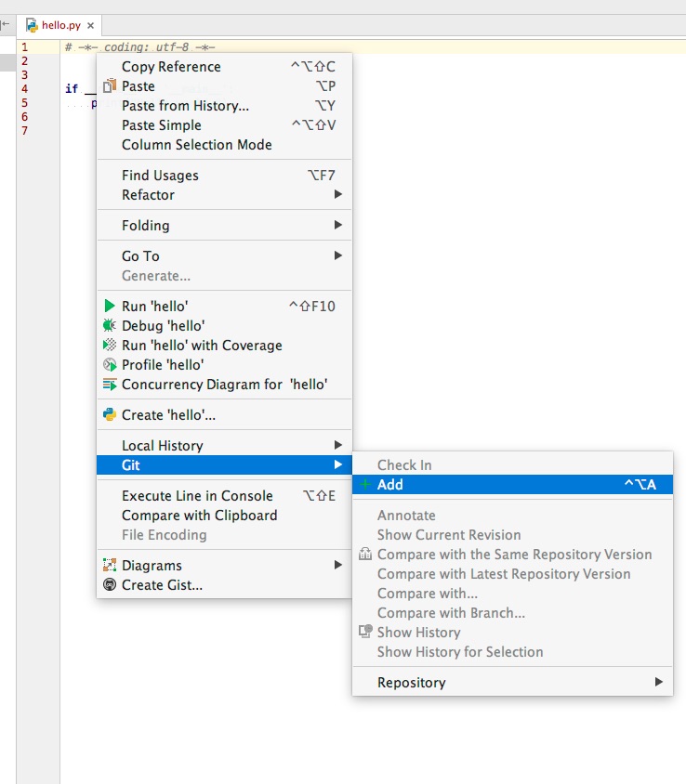Expand the Diagrams submenu arrow
This screenshot has width=686, height=784.
click(338, 565)
